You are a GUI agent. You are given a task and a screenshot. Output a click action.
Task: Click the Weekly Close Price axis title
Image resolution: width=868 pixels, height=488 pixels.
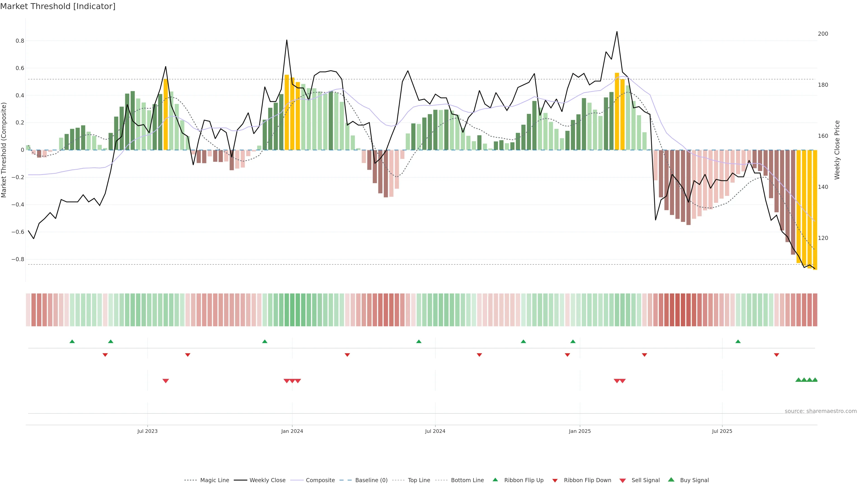click(837, 150)
